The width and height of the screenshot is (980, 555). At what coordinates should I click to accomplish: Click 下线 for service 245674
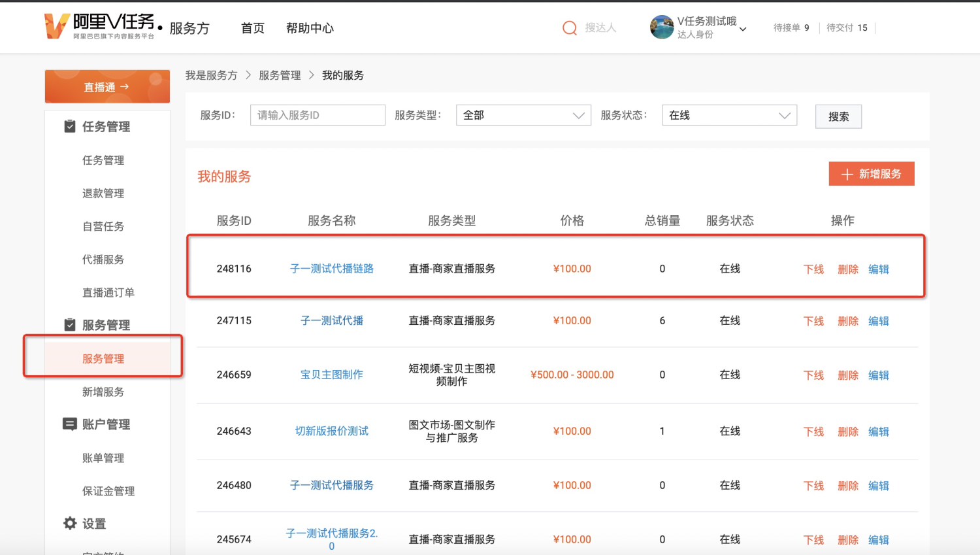point(813,540)
